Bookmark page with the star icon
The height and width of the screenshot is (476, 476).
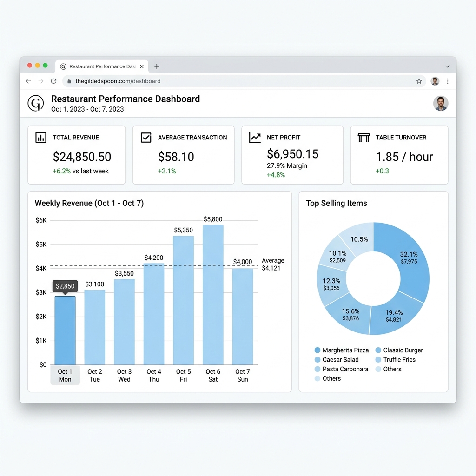click(x=419, y=81)
